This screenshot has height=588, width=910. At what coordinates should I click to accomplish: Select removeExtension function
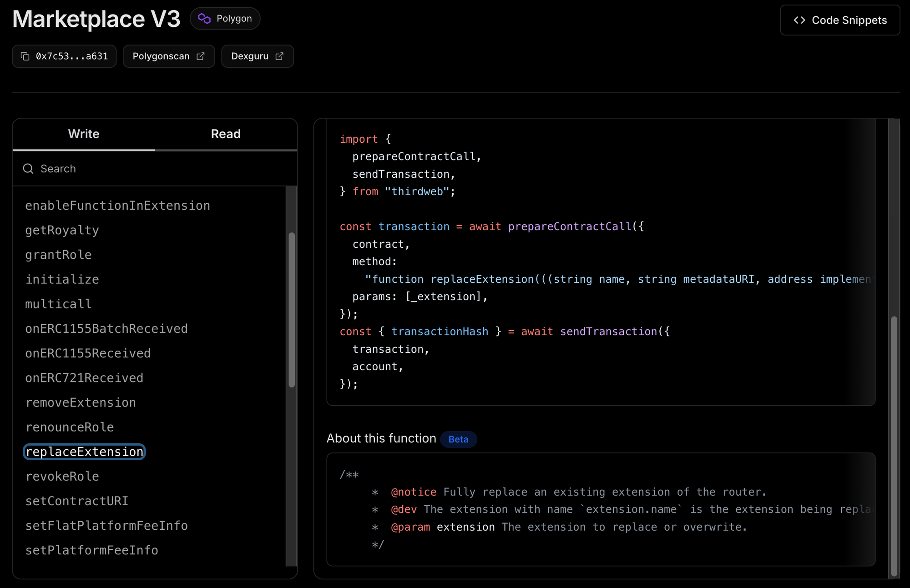point(81,403)
